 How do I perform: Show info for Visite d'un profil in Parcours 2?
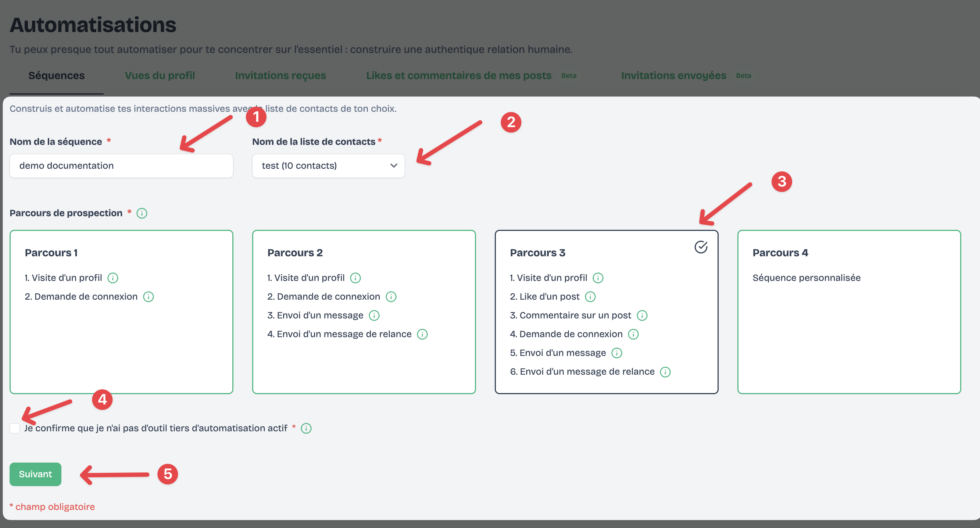[355, 278]
